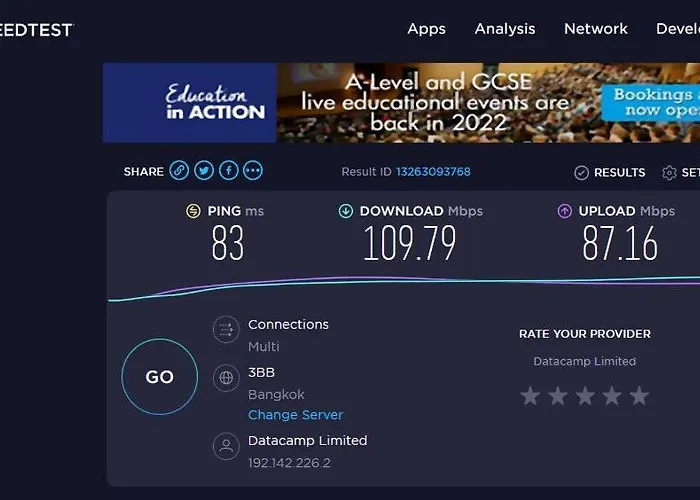
Task: Click the Bangkok server location
Action: tap(276, 395)
